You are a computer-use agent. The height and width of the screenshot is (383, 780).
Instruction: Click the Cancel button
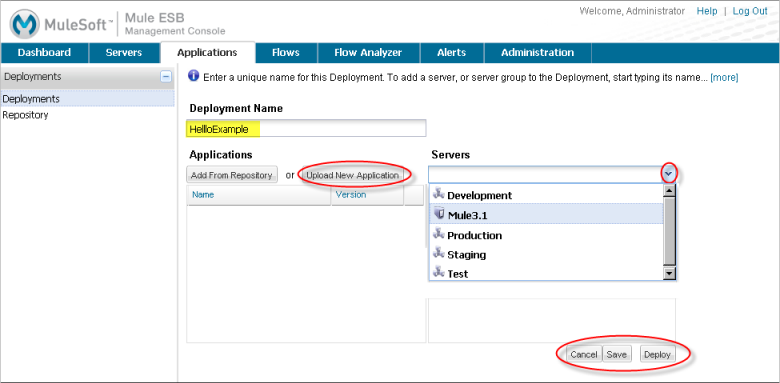click(x=584, y=354)
